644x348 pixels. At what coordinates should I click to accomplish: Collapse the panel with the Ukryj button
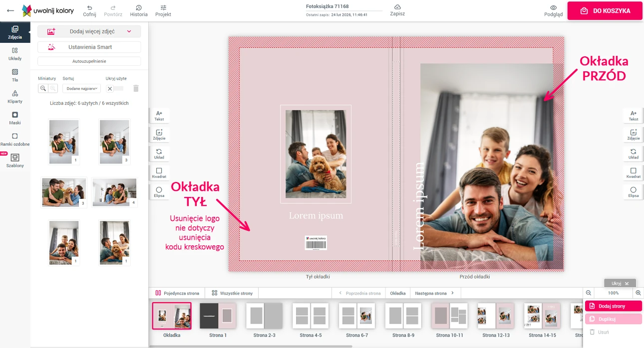620,283
